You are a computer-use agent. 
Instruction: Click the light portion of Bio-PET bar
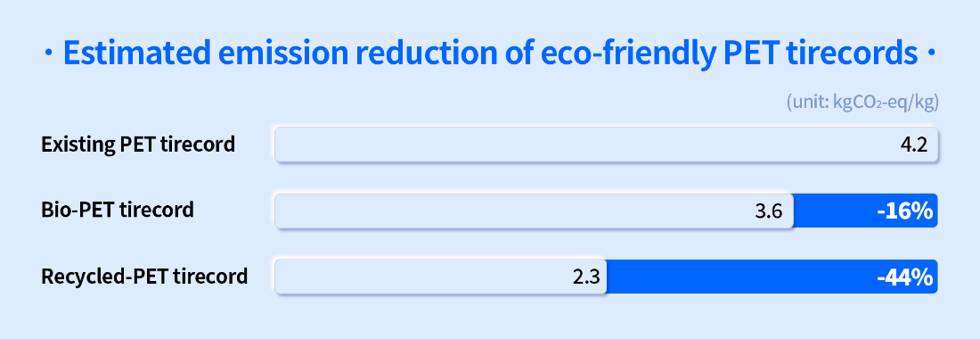coord(535,211)
